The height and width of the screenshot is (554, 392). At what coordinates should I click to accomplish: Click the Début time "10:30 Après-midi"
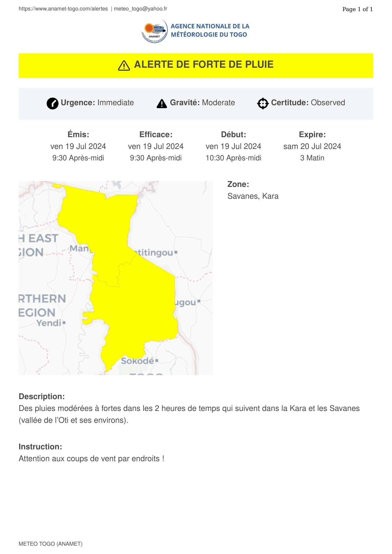pos(233,158)
